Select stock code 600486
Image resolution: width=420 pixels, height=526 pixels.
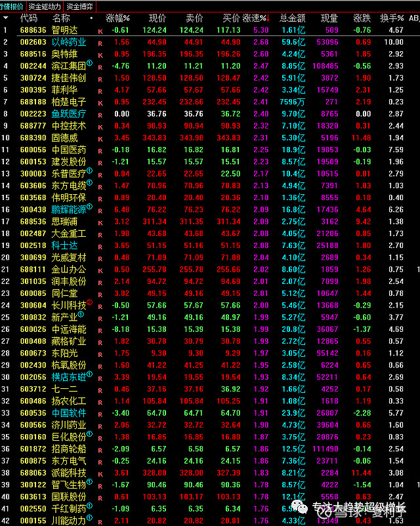(x=33, y=401)
